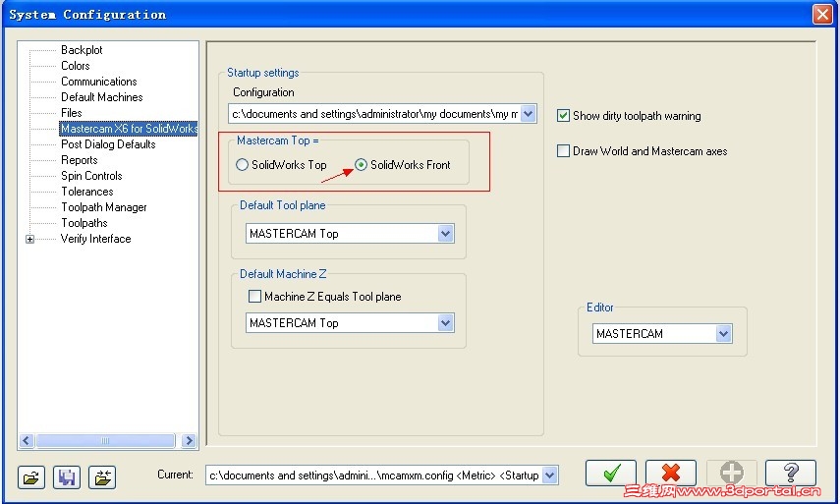Click the merge configuration file icon

pos(102,476)
